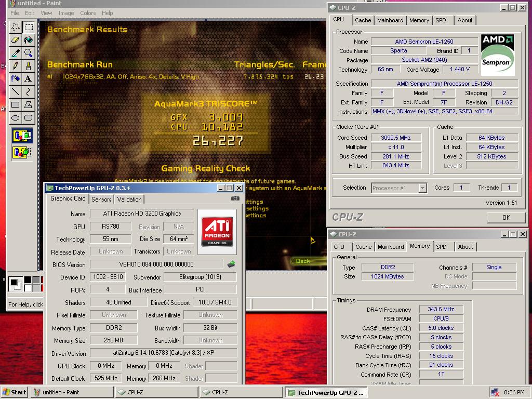Activate TechPowerUp GPU-Z taskbar button
The width and height of the screenshot is (532, 399).
326,393
